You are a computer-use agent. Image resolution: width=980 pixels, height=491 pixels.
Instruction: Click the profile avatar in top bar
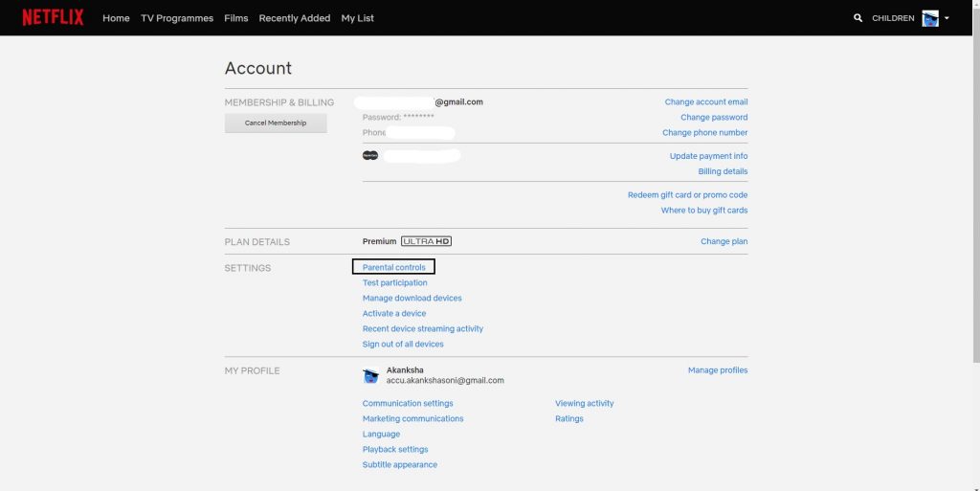click(929, 18)
